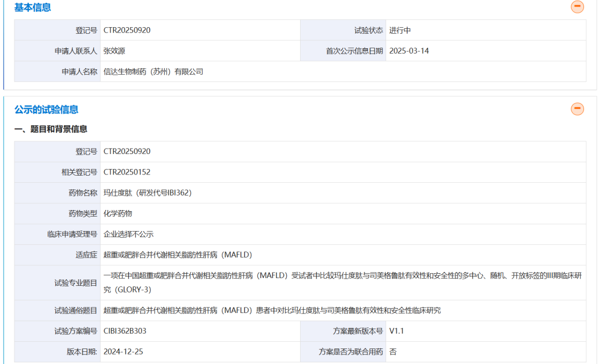Click the 公示的试验信息 heading

(x=46, y=110)
